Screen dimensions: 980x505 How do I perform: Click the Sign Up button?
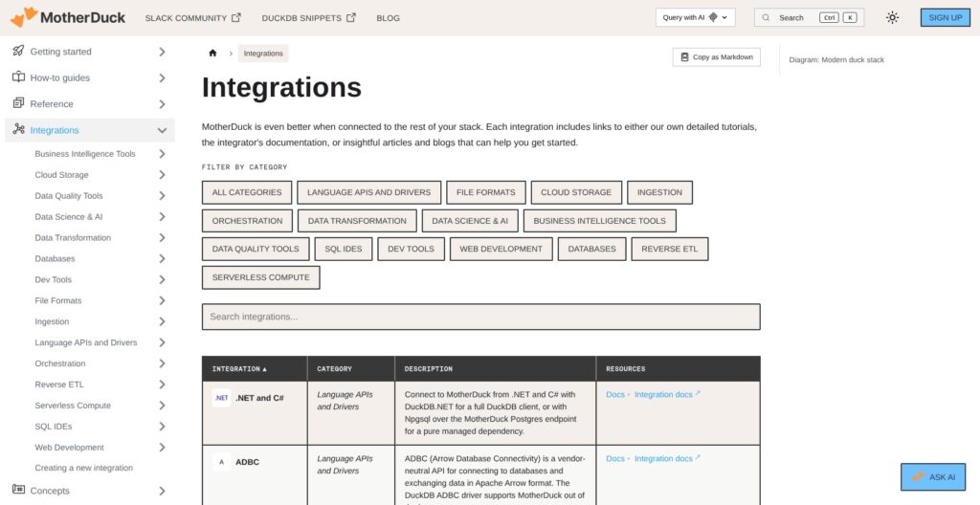[x=945, y=17]
